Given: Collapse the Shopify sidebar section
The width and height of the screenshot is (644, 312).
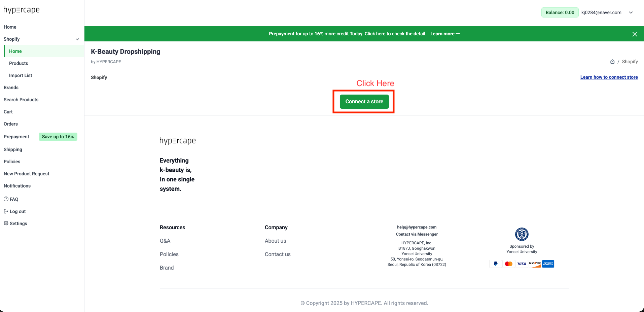Looking at the screenshot, I should (x=77, y=39).
